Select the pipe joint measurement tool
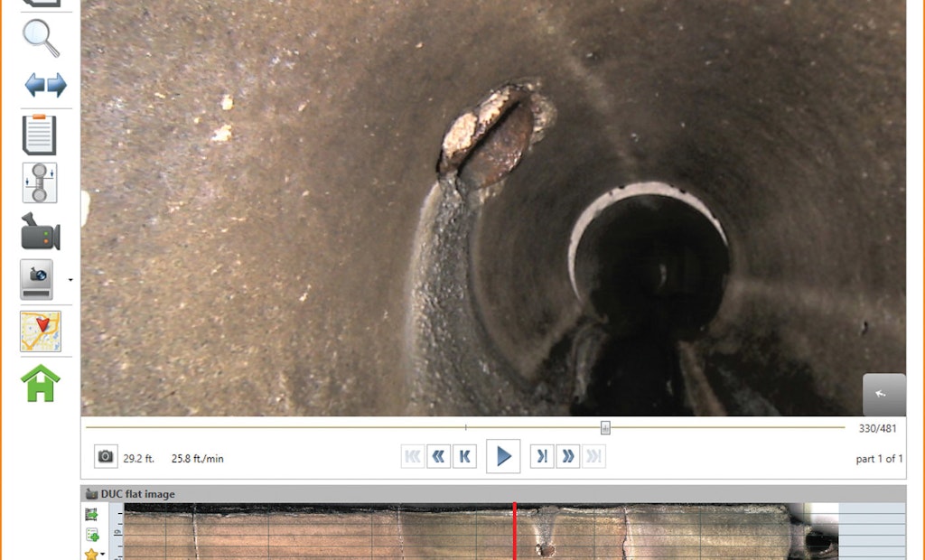925x560 pixels. [40, 183]
